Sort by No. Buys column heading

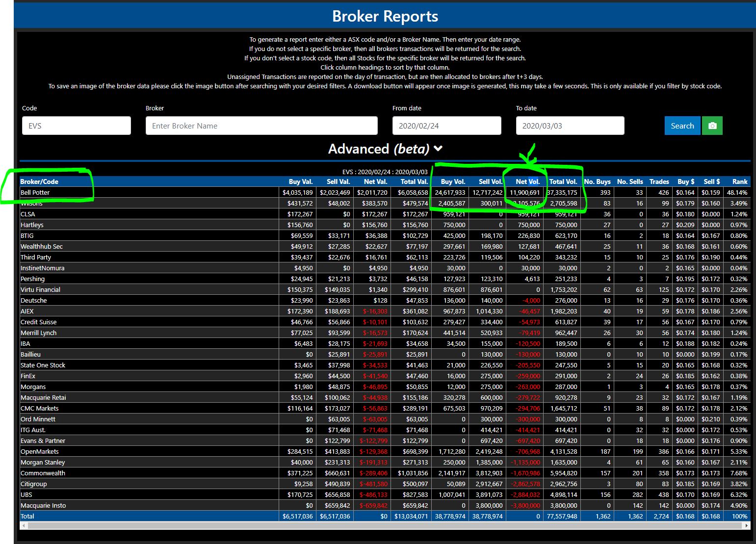click(x=598, y=181)
